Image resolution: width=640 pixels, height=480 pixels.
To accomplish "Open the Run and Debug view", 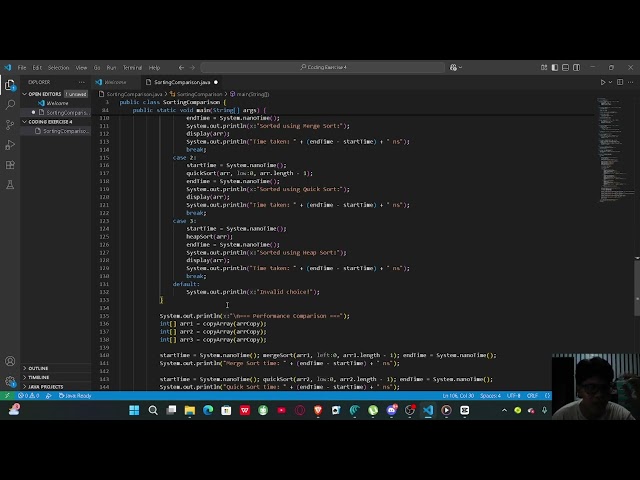I will [x=10, y=145].
